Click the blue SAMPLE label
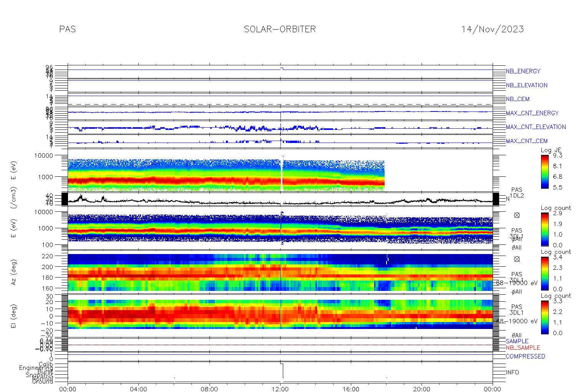581x392 pixels. [x=517, y=341]
